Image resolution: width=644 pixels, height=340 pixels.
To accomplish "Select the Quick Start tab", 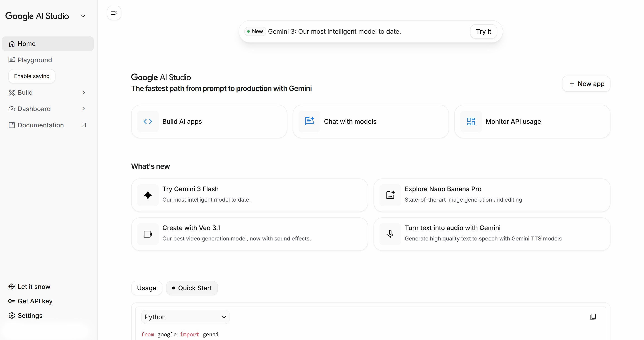I will [x=192, y=288].
